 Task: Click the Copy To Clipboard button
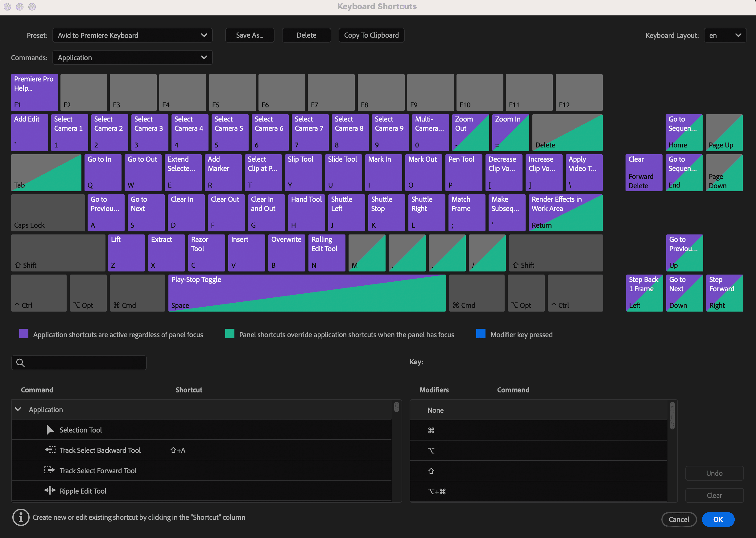click(371, 35)
